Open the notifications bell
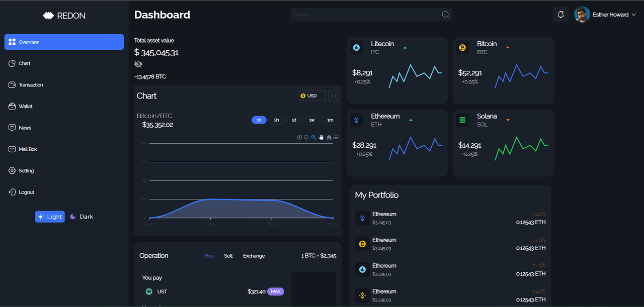The width and height of the screenshot is (644, 307). pos(560,15)
